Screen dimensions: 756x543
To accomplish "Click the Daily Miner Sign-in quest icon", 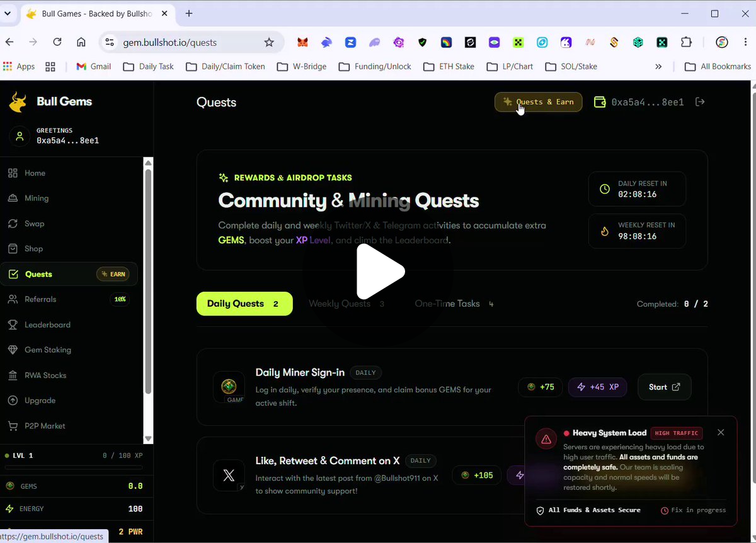I will point(229,387).
